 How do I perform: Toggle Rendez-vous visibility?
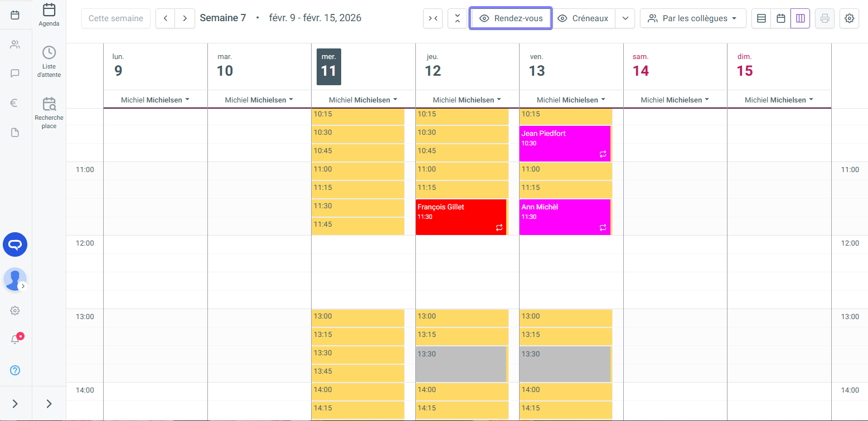tap(511, 18)
